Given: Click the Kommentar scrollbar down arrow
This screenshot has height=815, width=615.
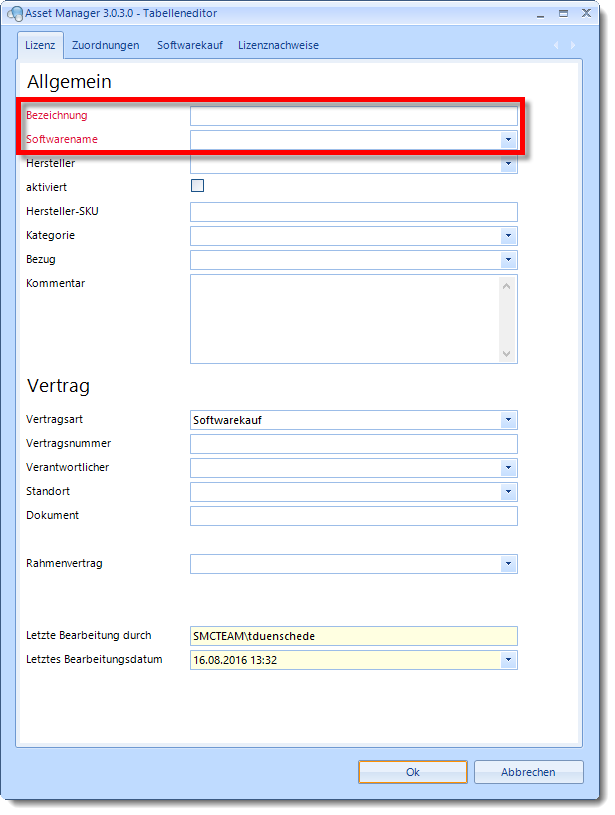Looking at the screenshot, I should pyautogui.click(x=507, y=354).
